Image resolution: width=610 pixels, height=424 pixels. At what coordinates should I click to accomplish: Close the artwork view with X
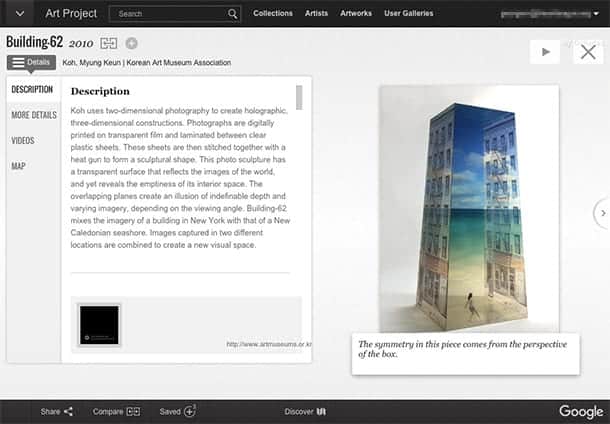click(x=588, y=52)
